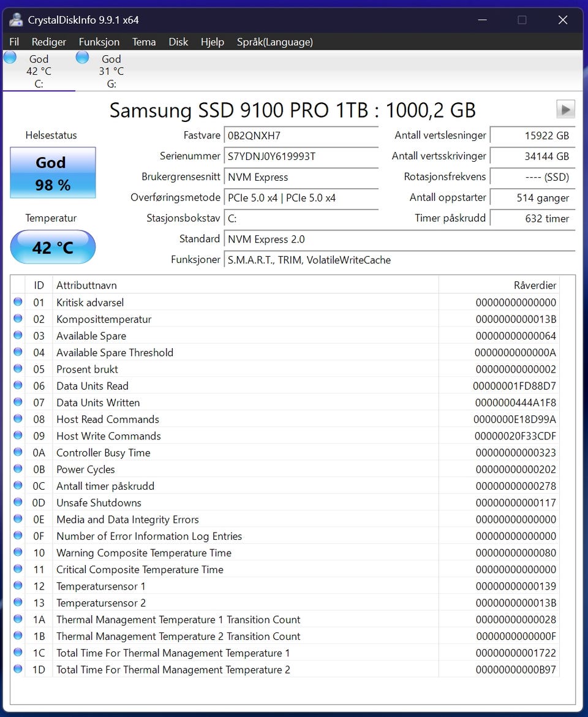This screenshot has width=588, height=717.
Task: Go to next disk with the arrow button
Action: 565,110
